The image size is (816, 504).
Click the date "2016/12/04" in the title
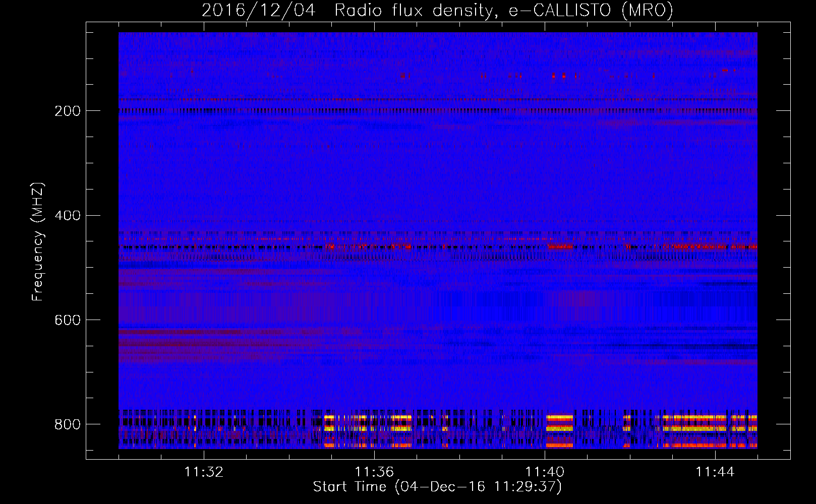258,10
